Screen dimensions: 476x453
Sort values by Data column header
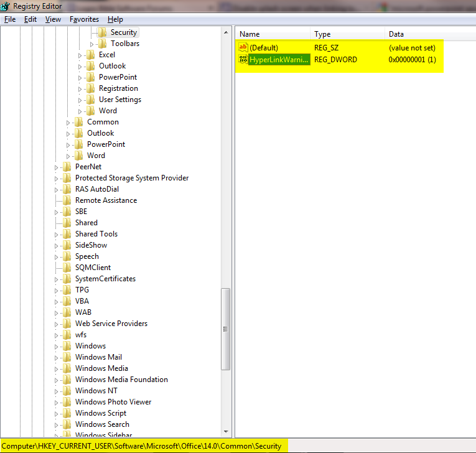point(430,34)
